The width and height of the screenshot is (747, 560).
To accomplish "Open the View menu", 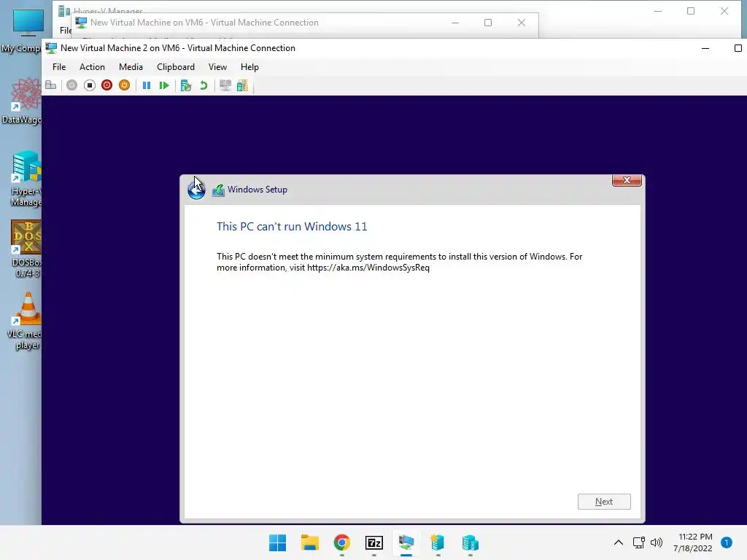I will [217, 67].
